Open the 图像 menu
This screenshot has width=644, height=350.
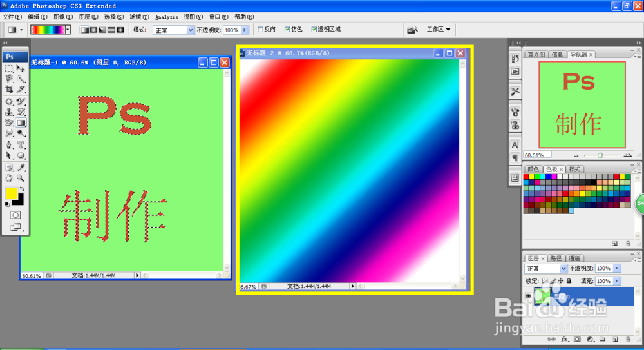(x=63, y=17)
